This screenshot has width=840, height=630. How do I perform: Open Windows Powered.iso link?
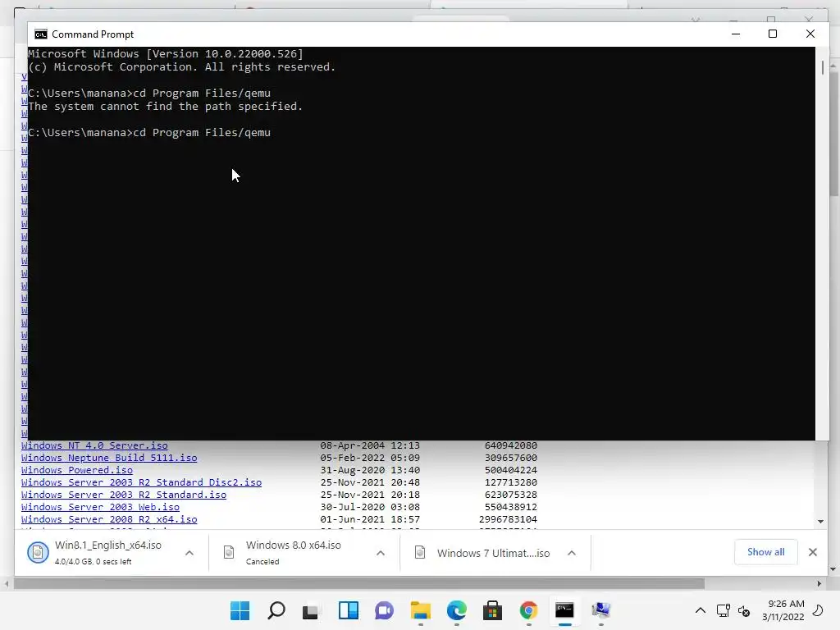point(76,470)
